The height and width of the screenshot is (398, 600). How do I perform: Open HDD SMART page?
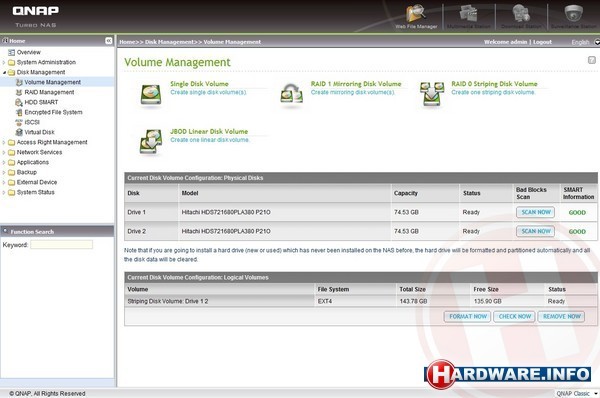41,102
